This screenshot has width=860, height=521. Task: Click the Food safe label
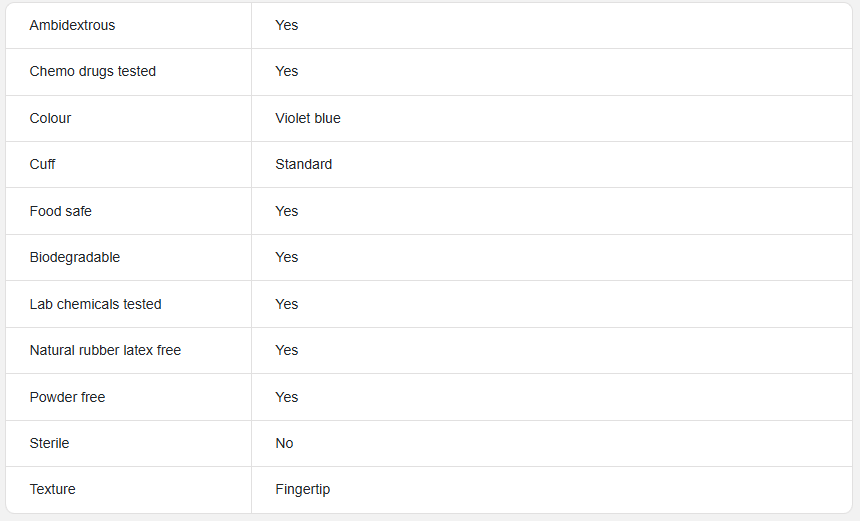60,211
